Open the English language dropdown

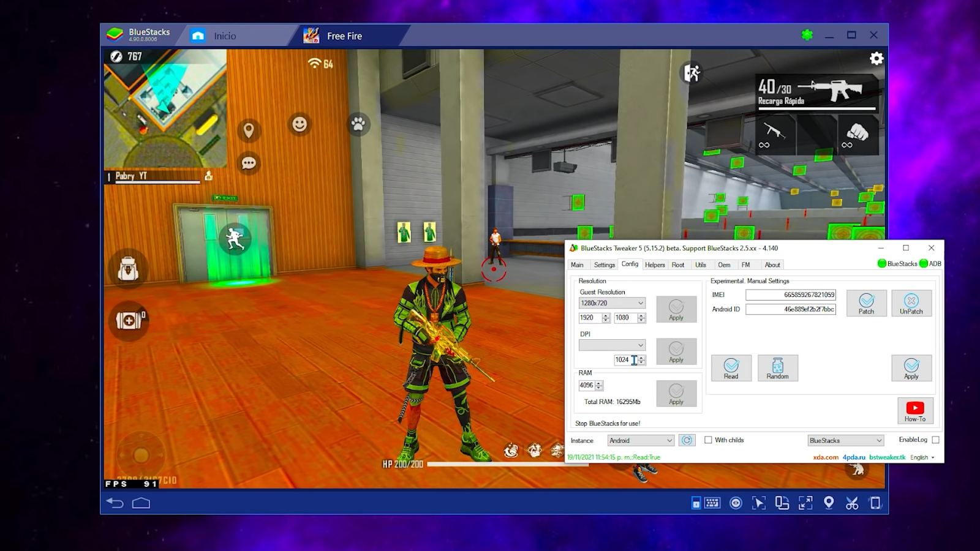(922, 457)
